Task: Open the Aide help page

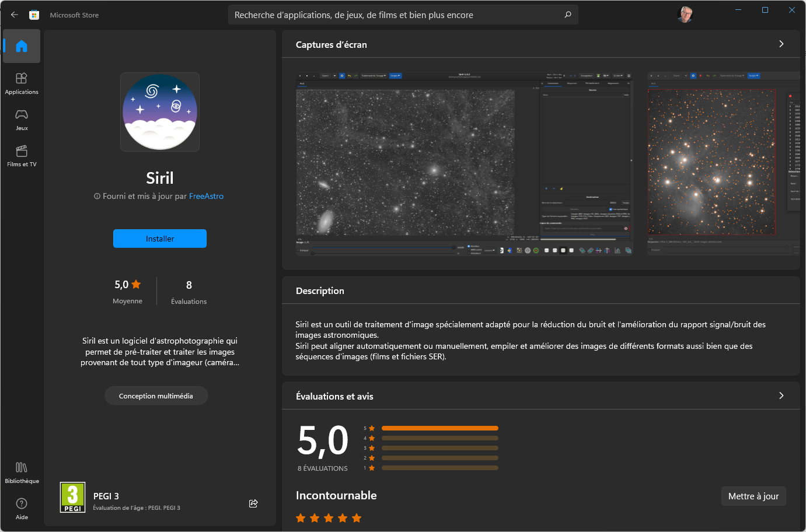Action: click(x=22, y=509)
